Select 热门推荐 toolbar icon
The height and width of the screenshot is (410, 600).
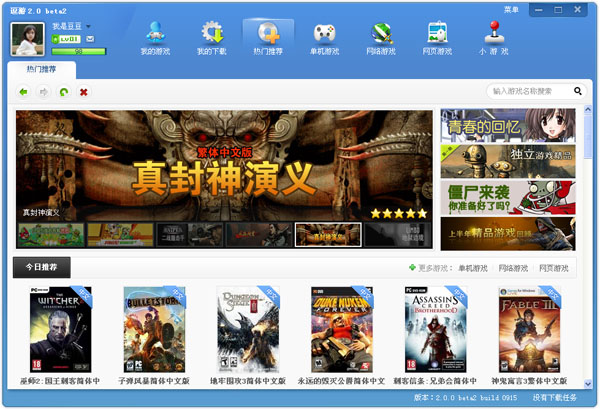[x=268, y=33]
